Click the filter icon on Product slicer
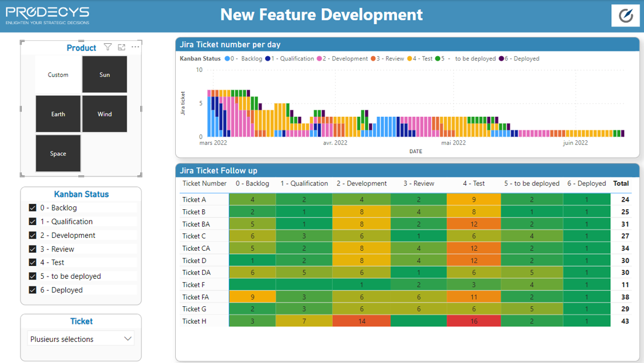 click(107, 47)
